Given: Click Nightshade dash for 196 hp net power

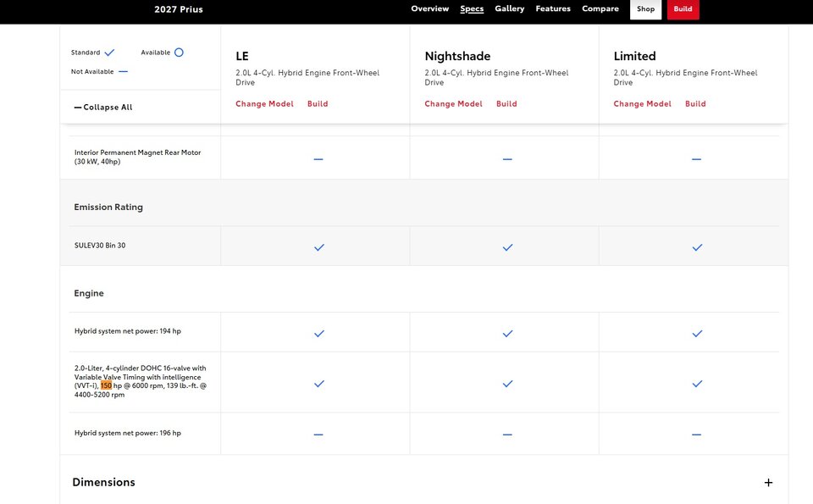Looking at the screenshot, I should pyautogui.click(x=507, y=435).
